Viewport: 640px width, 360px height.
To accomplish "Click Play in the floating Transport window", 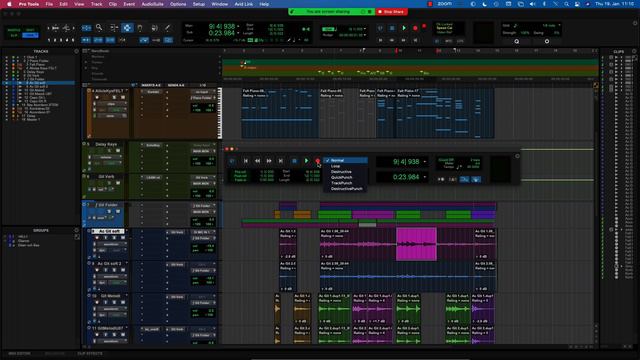I will point(306,161).
